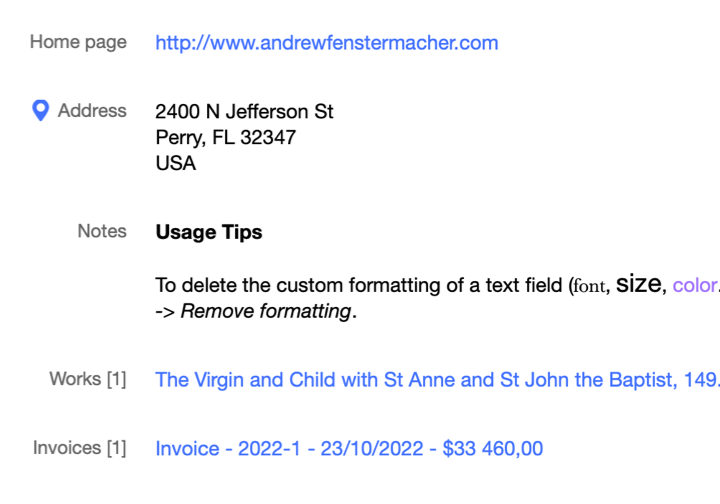Click the "Home page" field label
720x504 pixels.
78,42
